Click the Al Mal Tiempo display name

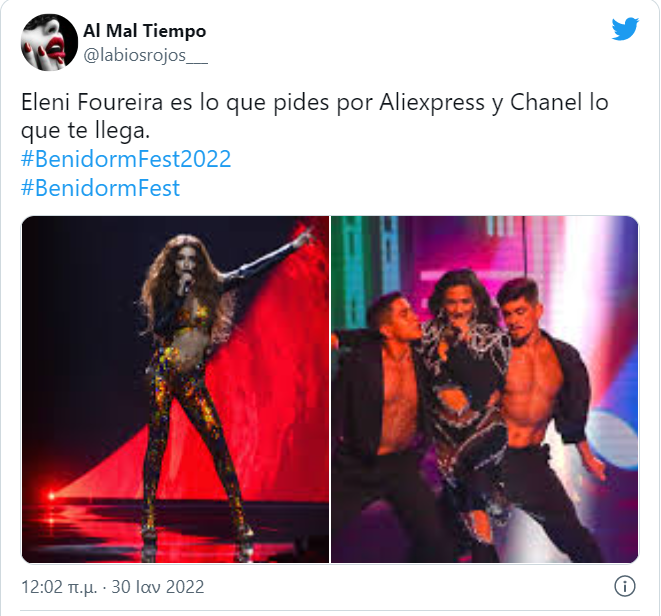click(x=145, y=31)
